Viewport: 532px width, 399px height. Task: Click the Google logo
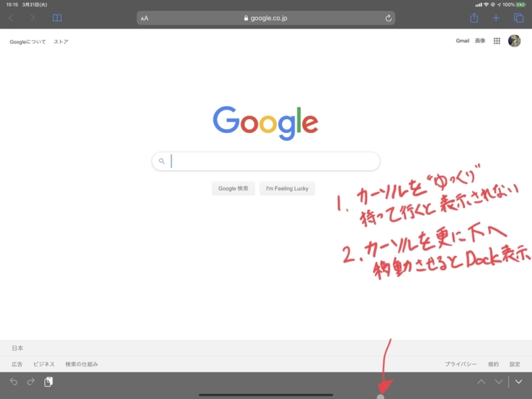(x=265, y=123)
